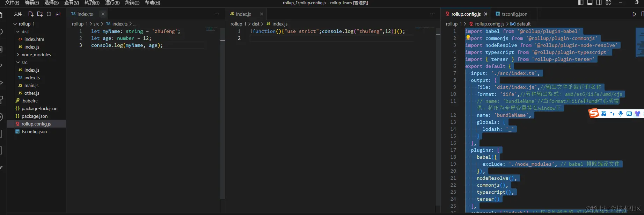Open more actions menu of index.ts editor group
The width and height of the screenshot is (644, 215).
217,14
